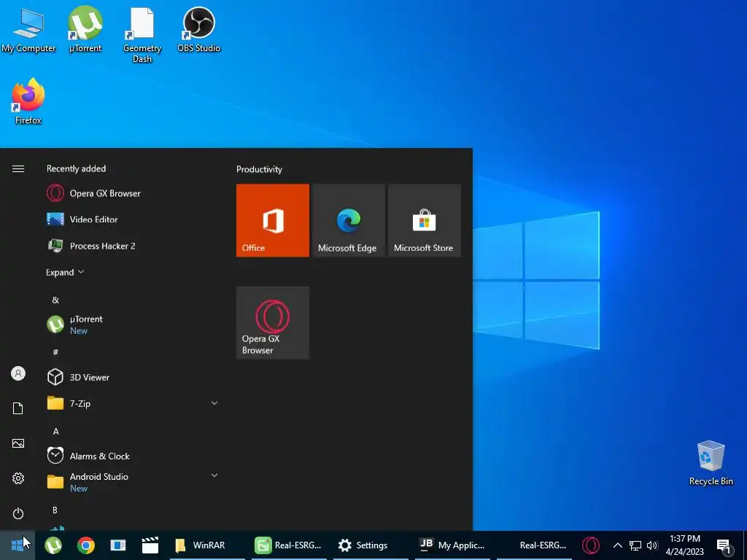Click the B letter group header
This screenshot has width=747, height=560.
[x=55, y=510]
